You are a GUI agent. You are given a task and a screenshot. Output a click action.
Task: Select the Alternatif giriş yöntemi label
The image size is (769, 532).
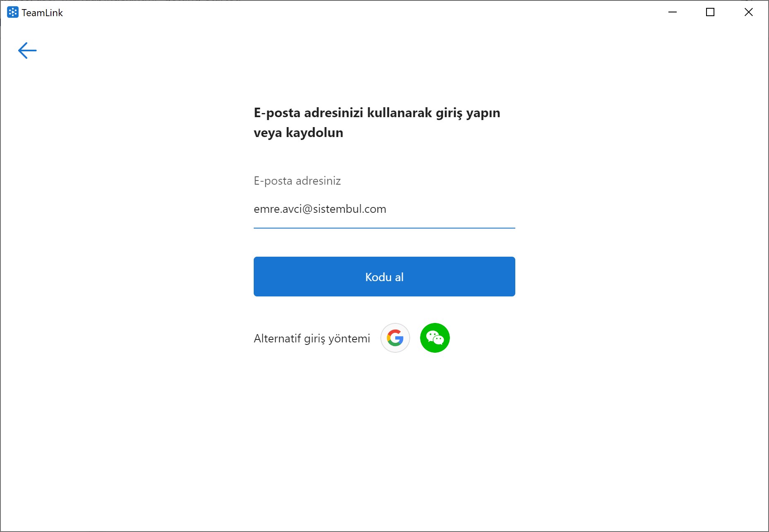coord(312,339)
